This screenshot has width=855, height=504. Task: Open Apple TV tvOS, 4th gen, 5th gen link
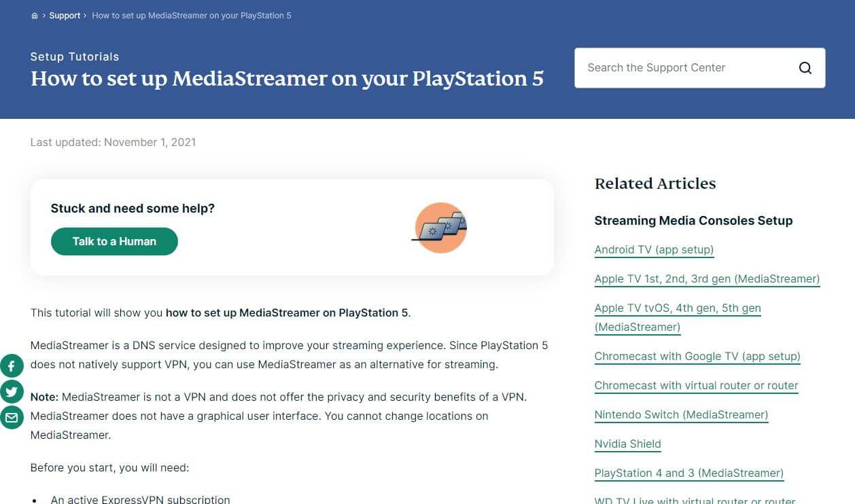[678, 317]
